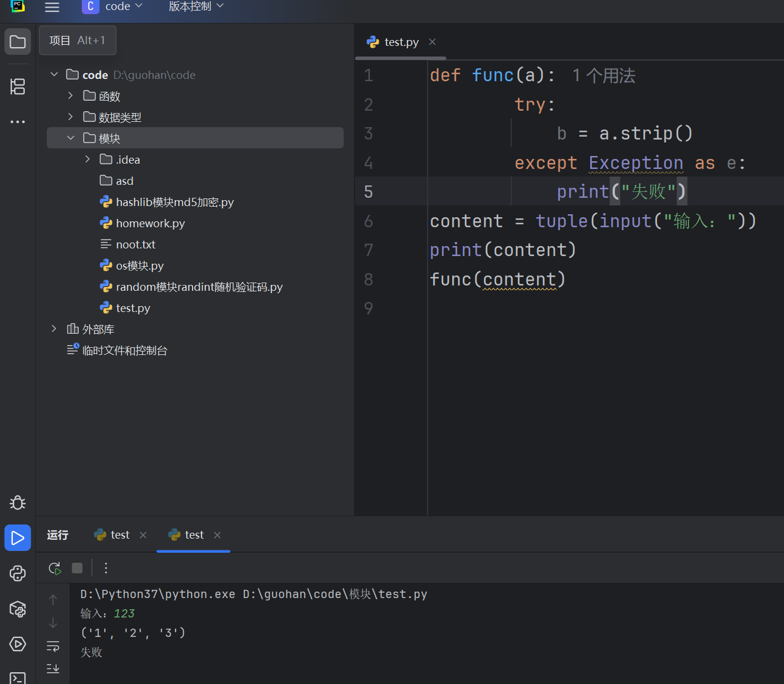Collapse the 模块 folder
Viewport: 784px width, 684px height.
pyautogui.click(x=71, y=138)
